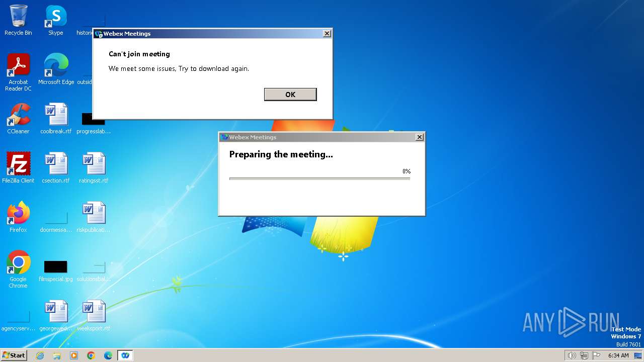Click the Webex icon in Preparing dialog title bar
Screen dimensions: 644x362
click(x=224, y=137)
